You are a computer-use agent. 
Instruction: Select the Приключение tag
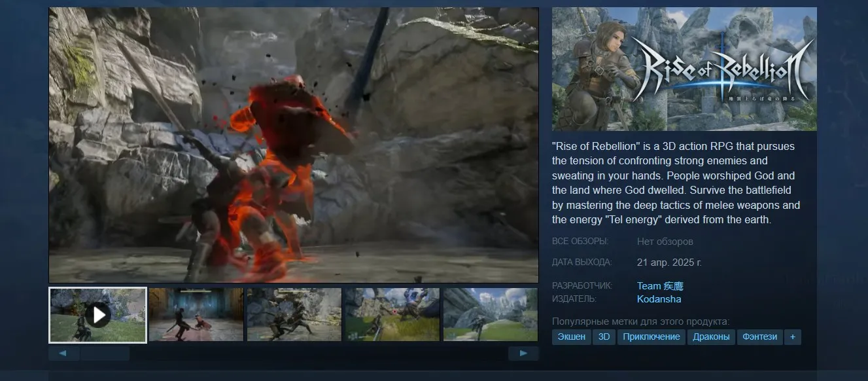pos(651,337)
